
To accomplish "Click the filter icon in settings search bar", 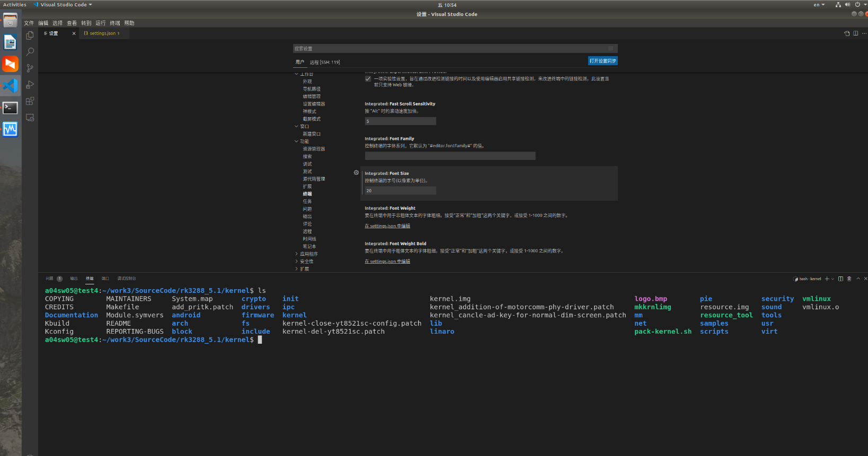I will pos(610,48).
